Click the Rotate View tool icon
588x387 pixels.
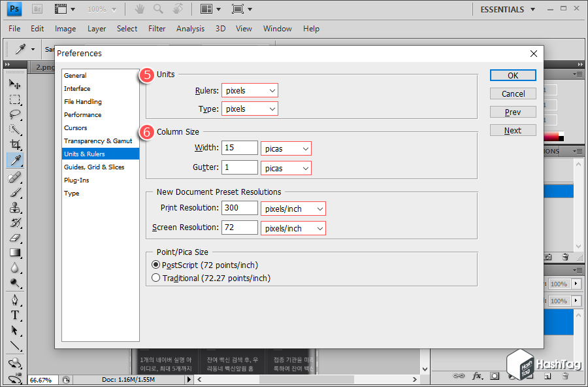pyautogui.click(x=178, y=9)
